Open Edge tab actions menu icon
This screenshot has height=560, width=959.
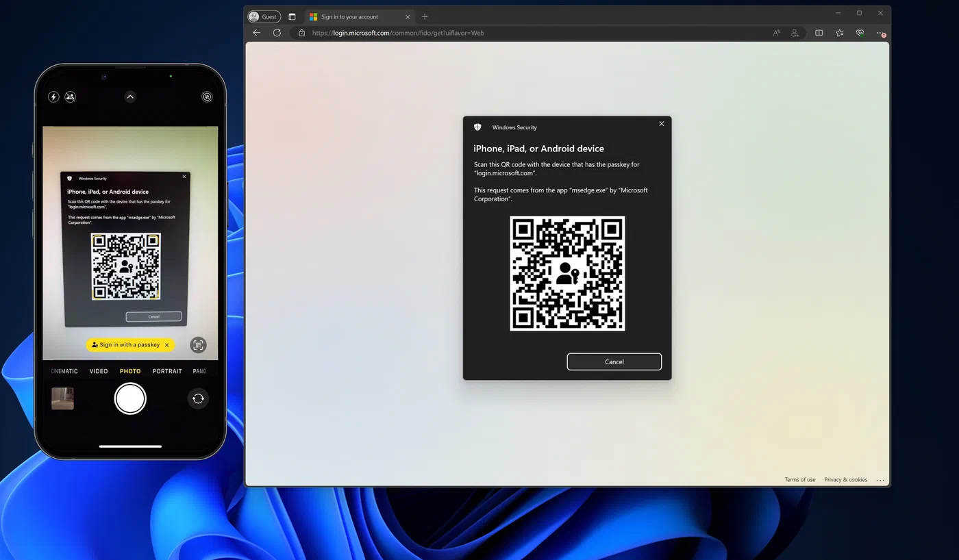292,16
